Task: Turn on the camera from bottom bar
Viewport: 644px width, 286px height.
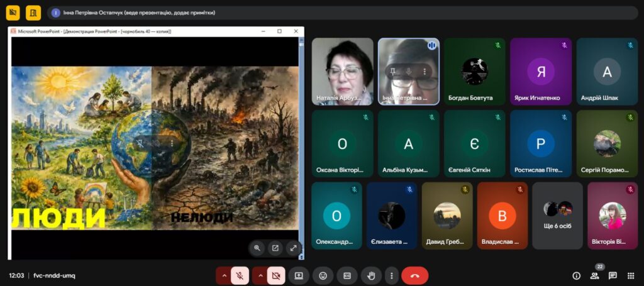Action: [x=276, y=275]
